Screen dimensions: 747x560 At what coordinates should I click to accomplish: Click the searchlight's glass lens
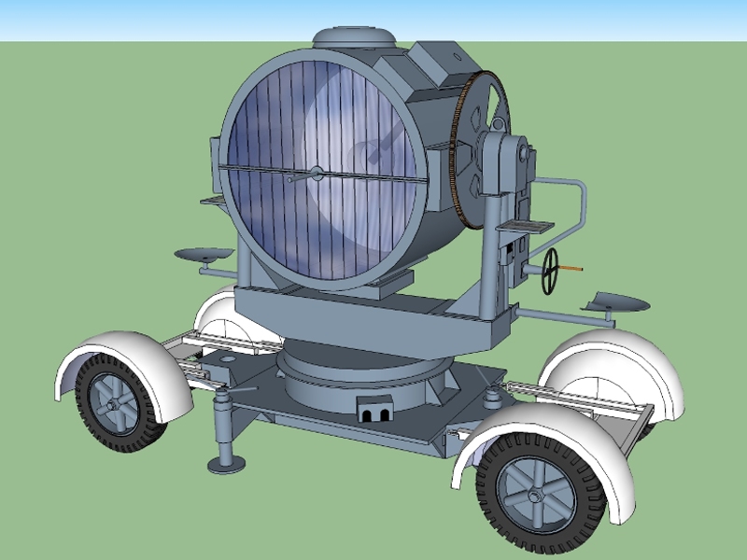[x=280, y=215]
